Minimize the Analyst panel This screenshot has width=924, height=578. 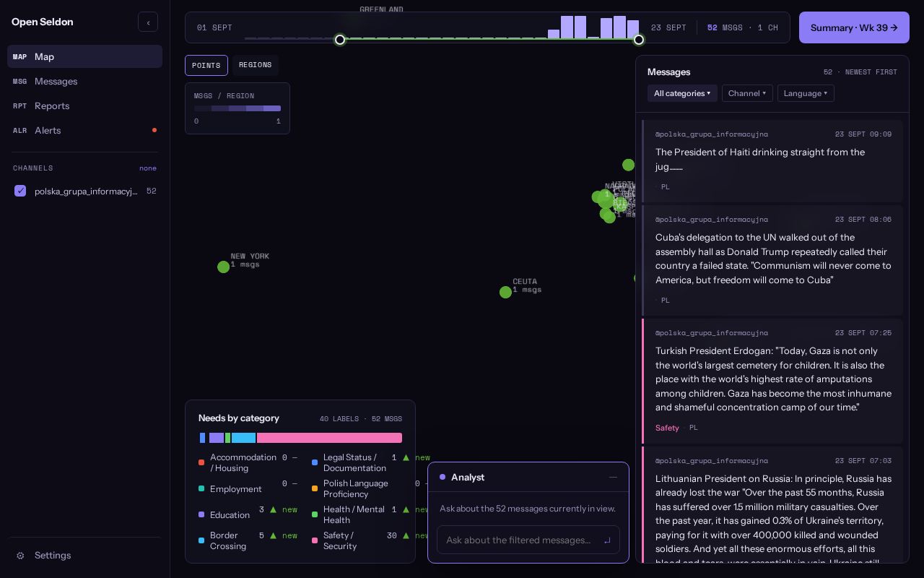coord(613,477)
